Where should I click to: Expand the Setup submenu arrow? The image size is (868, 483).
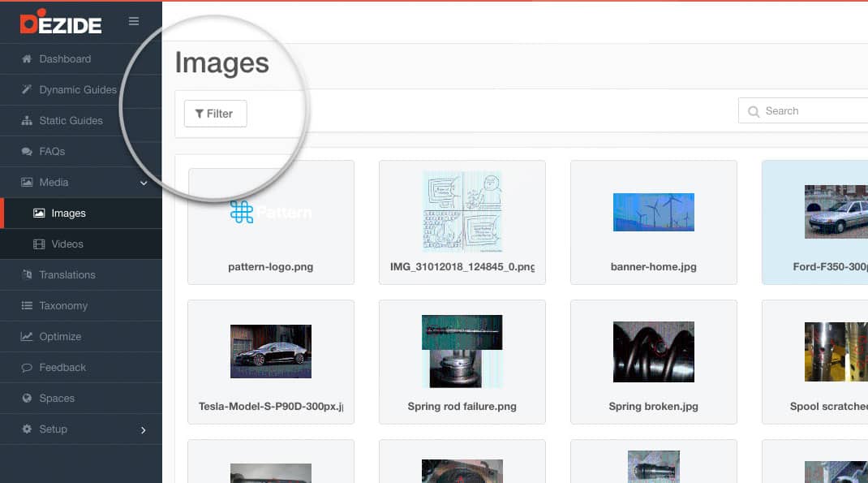coord(144,430)
